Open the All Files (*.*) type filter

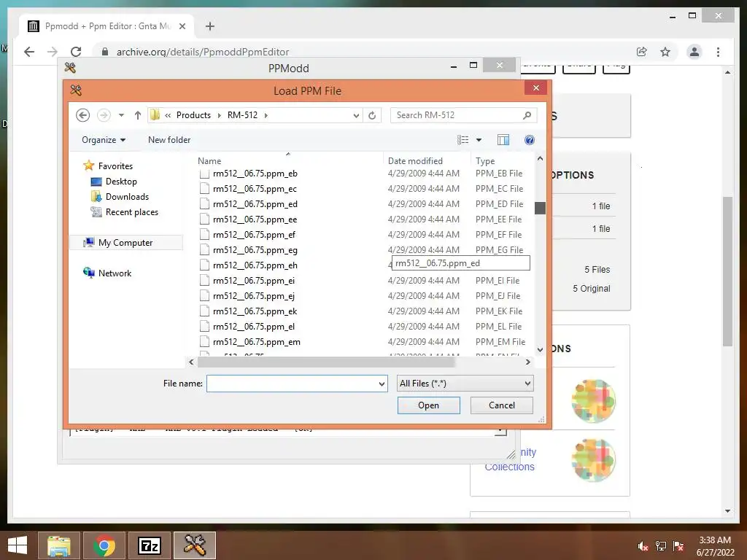pyautogui.click(x=465, y=384)
